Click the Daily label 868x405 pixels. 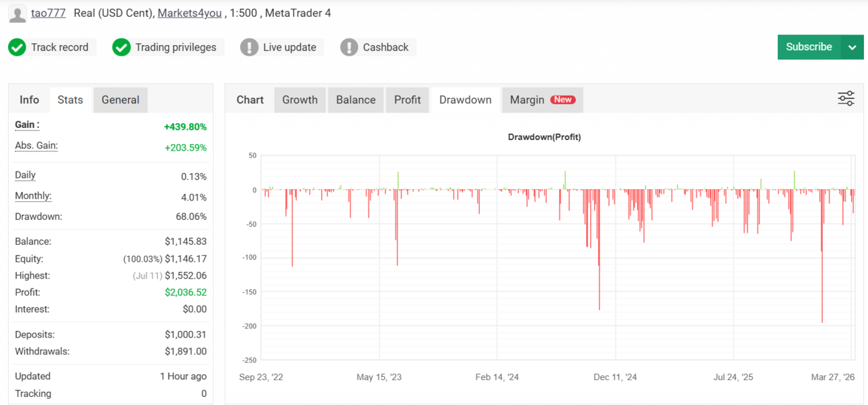(26, 175)
